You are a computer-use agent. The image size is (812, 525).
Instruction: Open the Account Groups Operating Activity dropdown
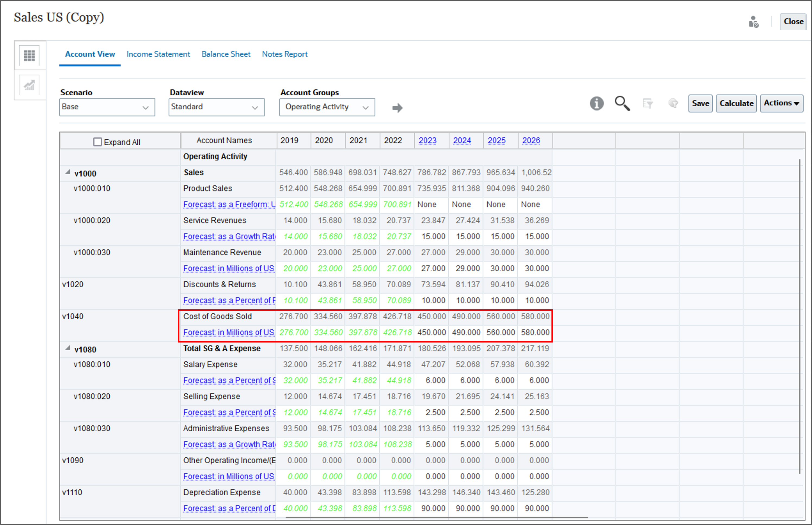click(x=327, y=107)
